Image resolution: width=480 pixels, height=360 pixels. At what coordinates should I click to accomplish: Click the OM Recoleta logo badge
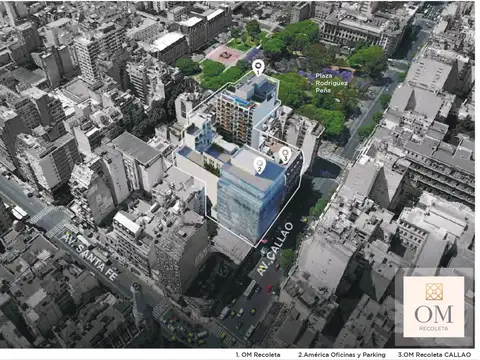pyautogui.click(x=434, y=307)
